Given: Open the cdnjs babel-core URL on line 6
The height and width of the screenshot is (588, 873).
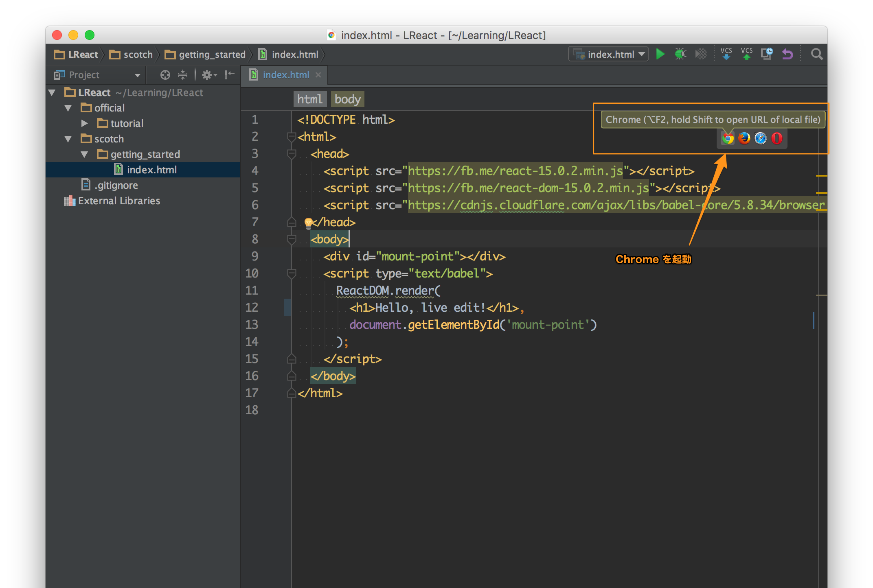Looking at the screenshot, I should [616, 205].
